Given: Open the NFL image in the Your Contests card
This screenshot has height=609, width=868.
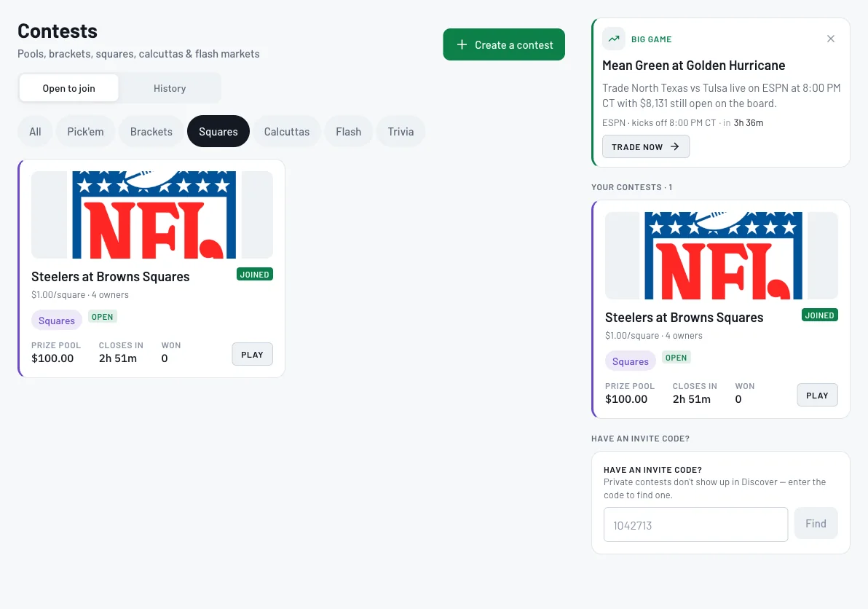Looking at the screenshot, I should pos(722,256).
